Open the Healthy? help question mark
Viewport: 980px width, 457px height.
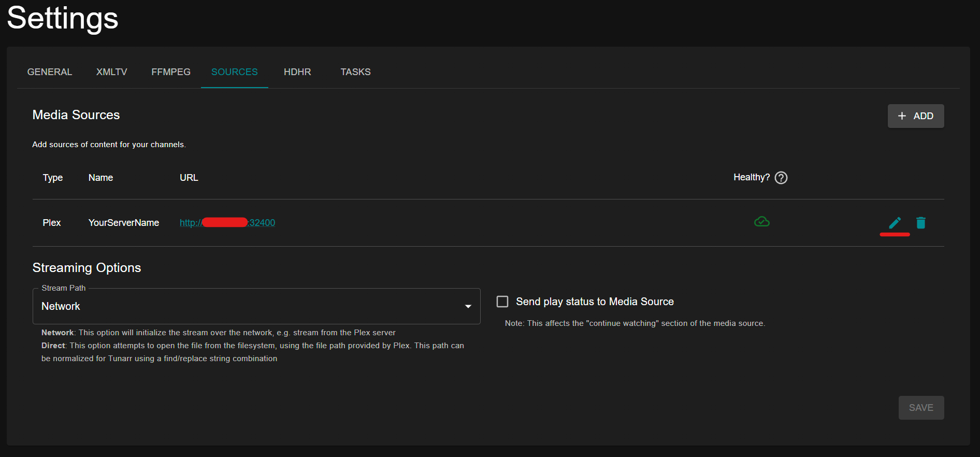pos(781,178)
